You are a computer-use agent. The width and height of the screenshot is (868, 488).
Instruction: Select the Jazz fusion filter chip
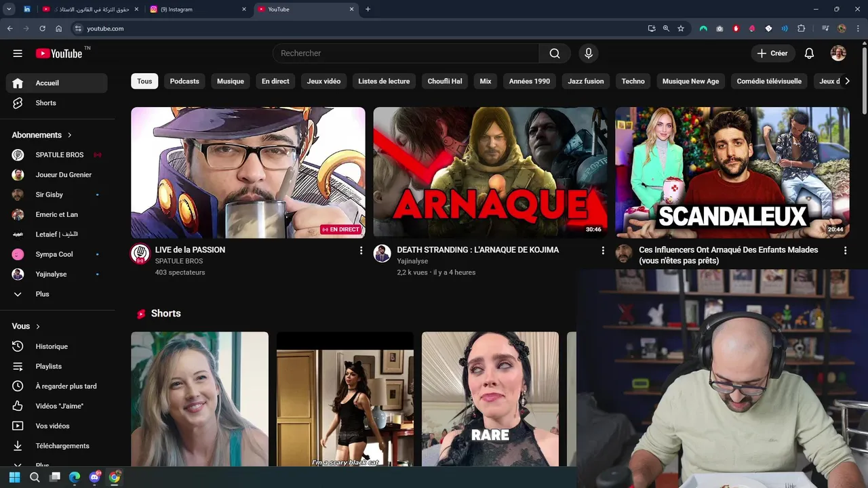[x=586, y=81]
